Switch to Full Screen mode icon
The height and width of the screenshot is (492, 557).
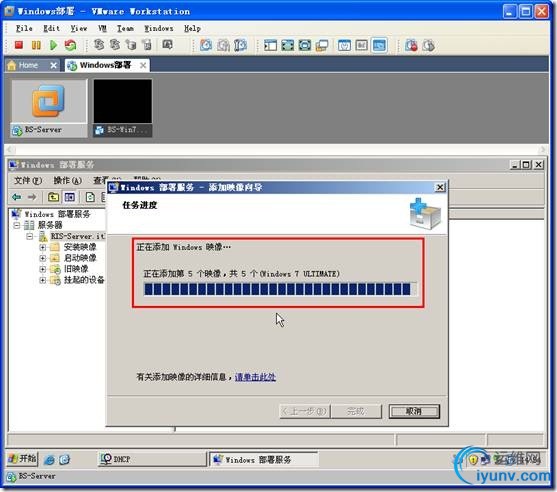point(287,45)
